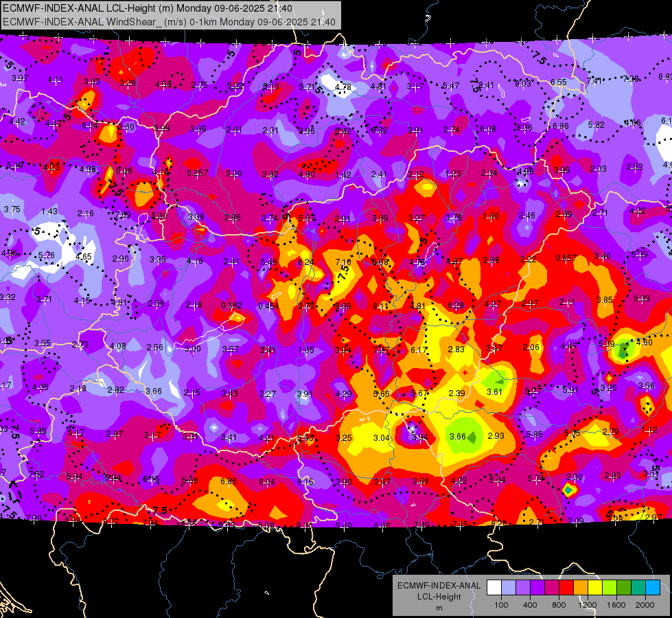Click the wind shear value 1.65
672x618 pixels.
click(306, 350)
